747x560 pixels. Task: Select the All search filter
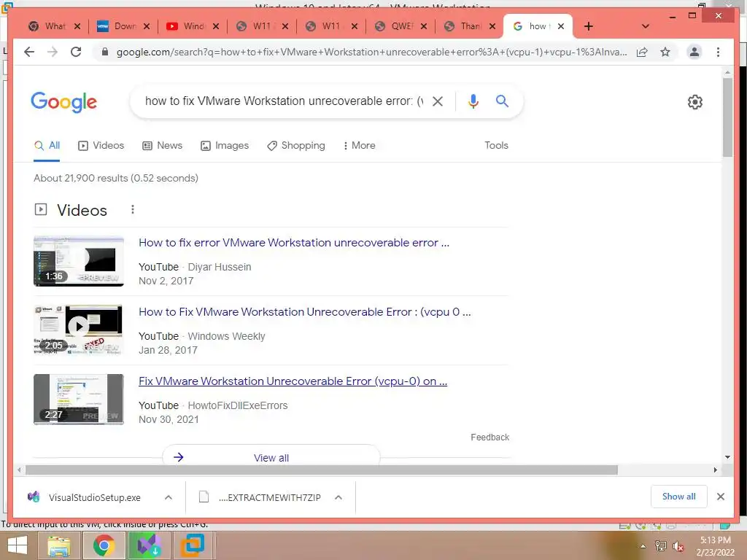pyautogui.click(x=47, y=146)
